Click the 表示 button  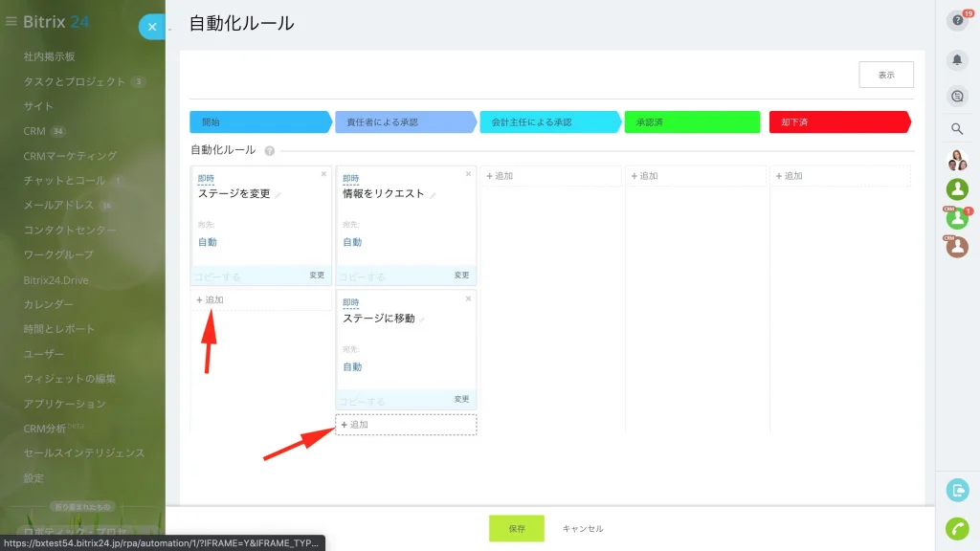click(885, 75)
